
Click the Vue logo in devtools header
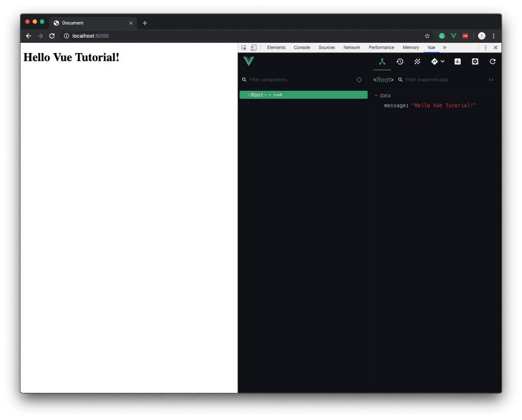(x=249, y=61)
